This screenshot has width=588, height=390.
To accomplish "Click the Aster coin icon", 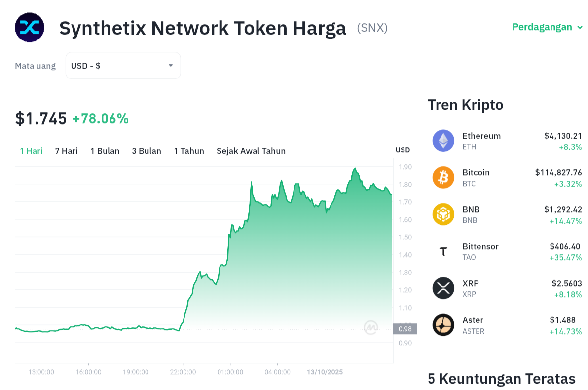I will point(443,325).
